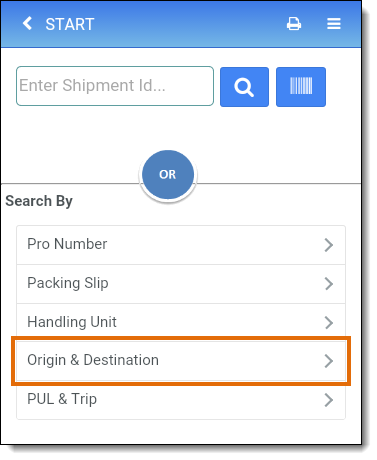Image resolution: width=377 pixels, height=460 pixels.
Task: Select Origin & Destination option
Action: 181,361
